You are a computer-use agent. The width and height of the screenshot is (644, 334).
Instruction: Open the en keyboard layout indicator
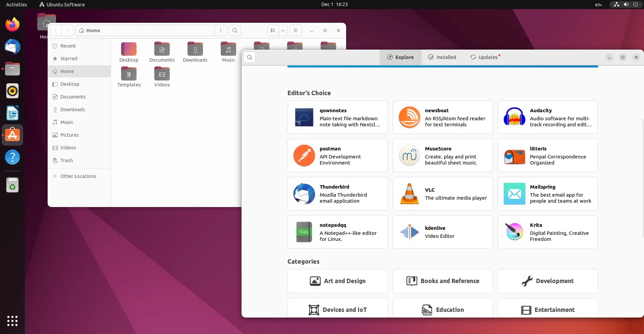click(x=598, y=4)
